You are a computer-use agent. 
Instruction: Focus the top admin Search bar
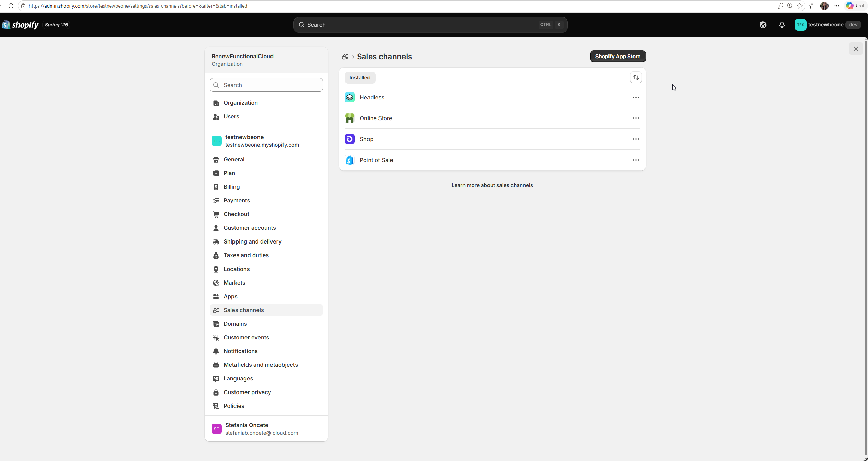(x=430, y=25)
